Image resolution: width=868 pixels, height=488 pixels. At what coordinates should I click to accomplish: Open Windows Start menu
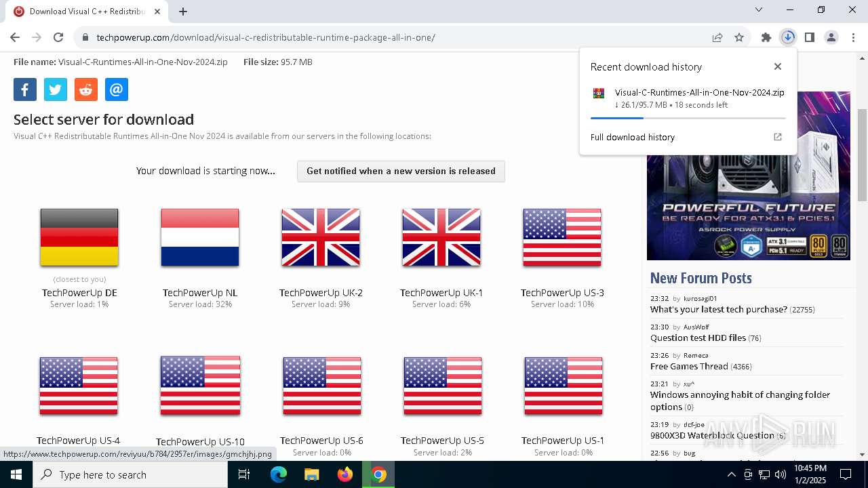tap(16, 474)
